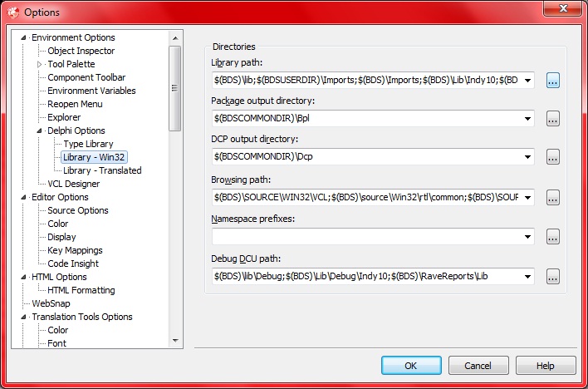
Task: Open Debug DCU path ellipsis button
Action: coord(554,277)
